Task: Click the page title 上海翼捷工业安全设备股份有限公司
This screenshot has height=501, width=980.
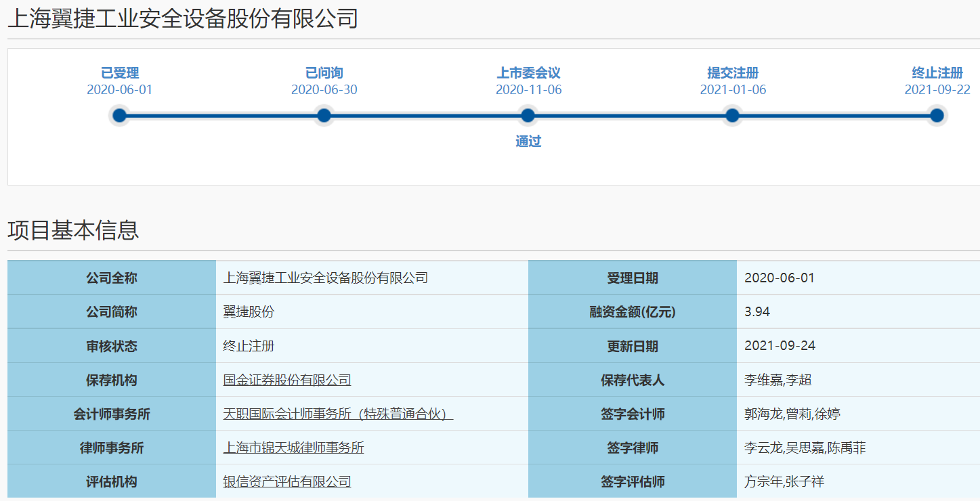Action: click(x=183, y=19)
